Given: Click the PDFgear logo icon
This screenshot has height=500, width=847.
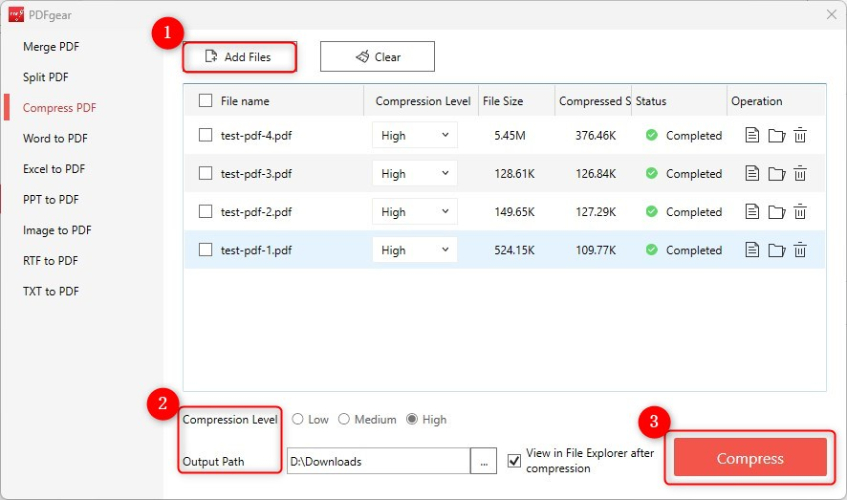Looking at the screenshot, I should 16,15.
